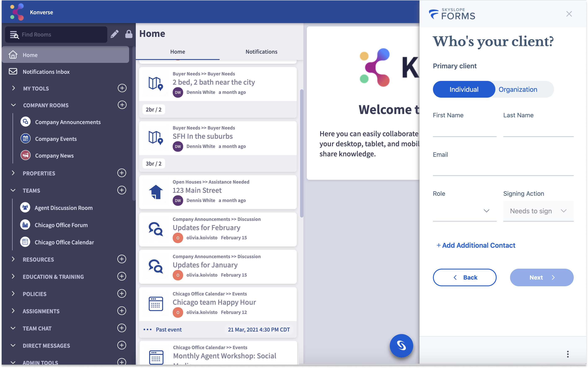Click the pencil compose icon
Image resolution: width=588 pixels, height=368 pixels.
tap(114, 34)
